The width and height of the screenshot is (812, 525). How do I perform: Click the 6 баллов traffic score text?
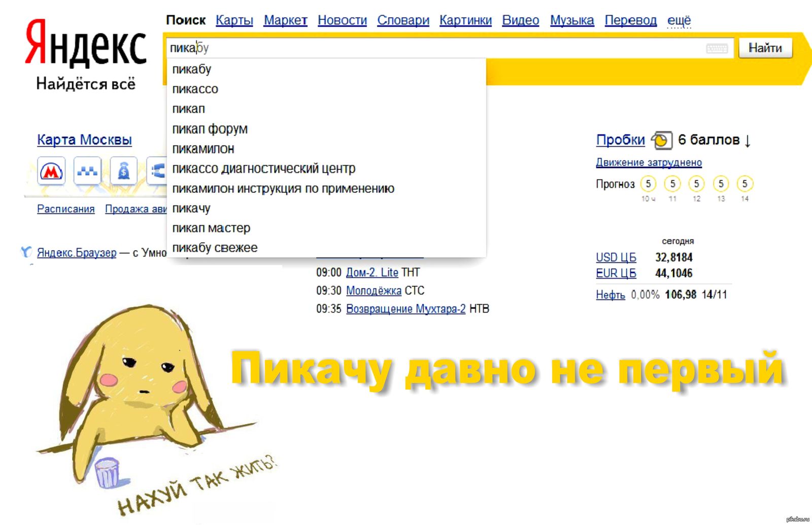tap(708, 139)
